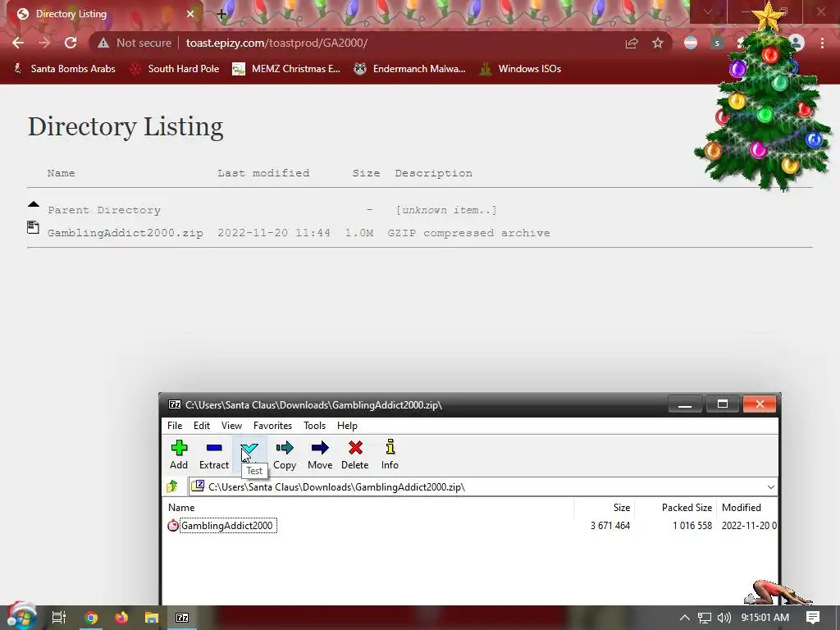Open the Parent Directory link
Image resolution: width=840 pixels, height=630 pixels.
104,210
